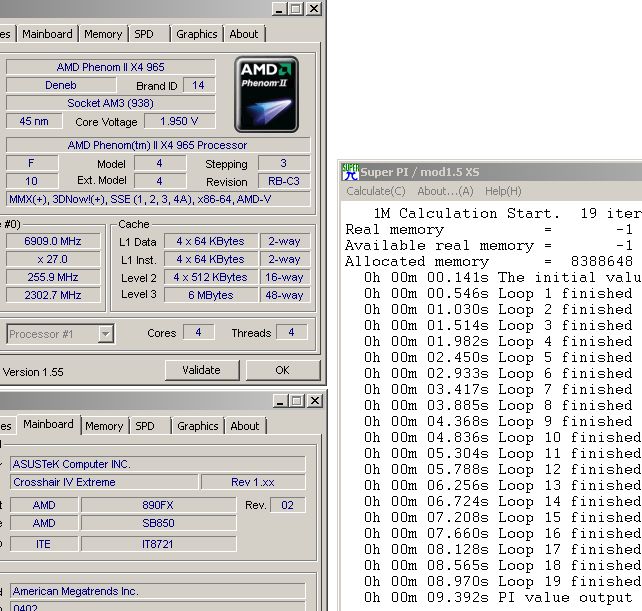Open the SPD tab in upper window
Viewport: 642px width, 611px height.
145,34
